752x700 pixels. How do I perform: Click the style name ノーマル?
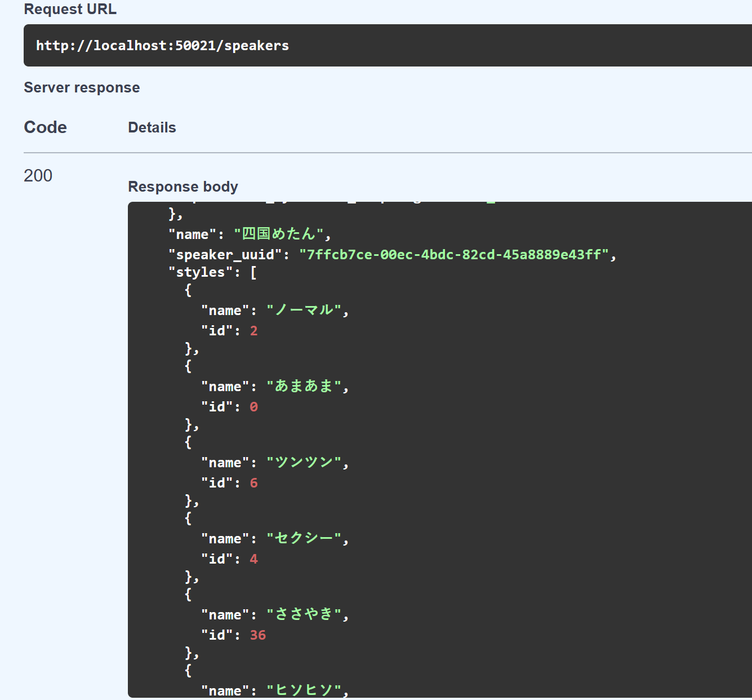(304, 310)
